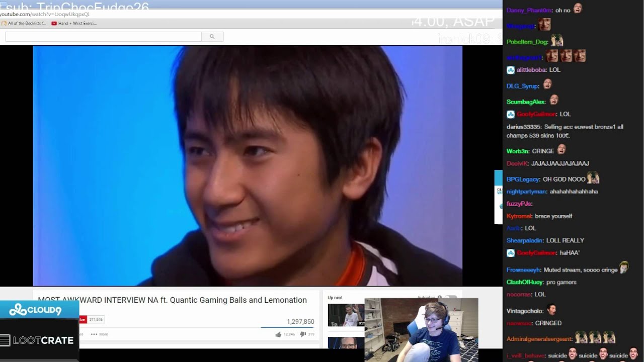
Task: Click the emote in Vintagecholo's message
Action: click(552, 309)
